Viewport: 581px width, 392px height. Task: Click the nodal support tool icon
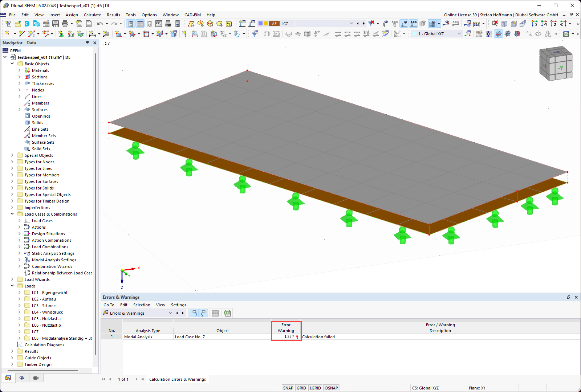click(x=61, y=34)
